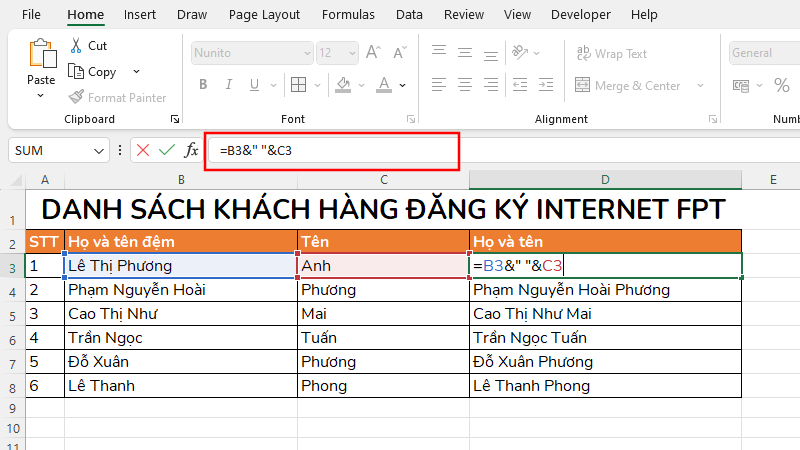This screenshot has height=450, width=800.
Task: Open the Help tab
Action: point(644,15)
